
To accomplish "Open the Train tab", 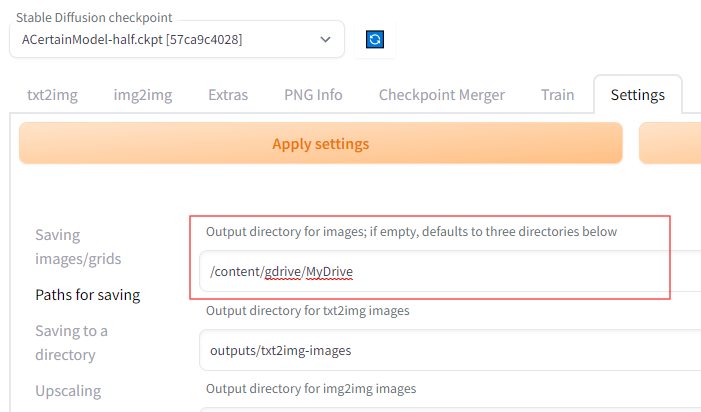I will 557,95.
